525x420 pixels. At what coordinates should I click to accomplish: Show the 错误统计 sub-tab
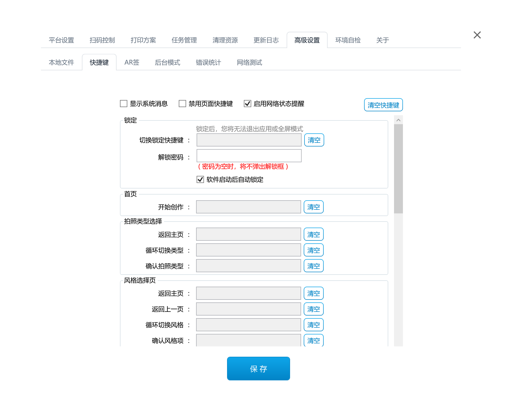(208, 62)
